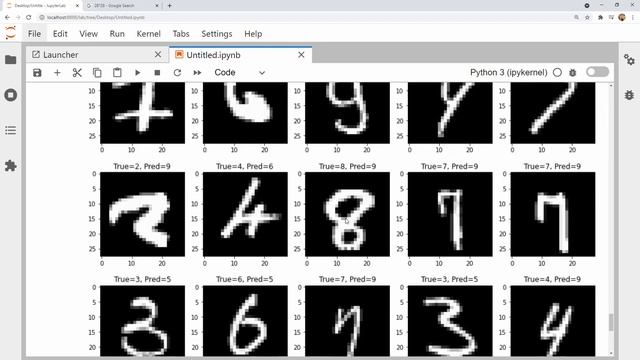
Task: Copy the selected cells
Action: coord(97,73)
